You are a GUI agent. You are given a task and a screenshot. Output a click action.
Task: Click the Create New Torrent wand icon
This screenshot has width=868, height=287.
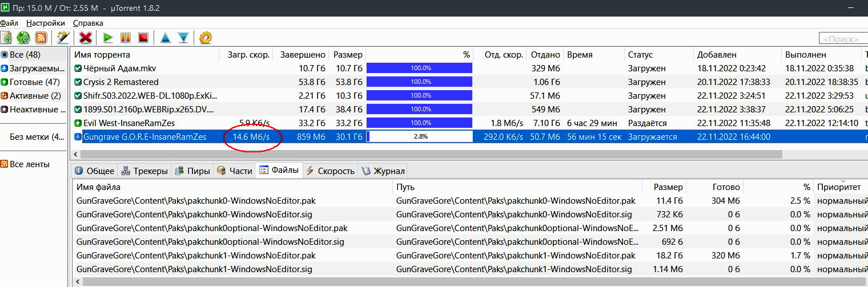63,38
